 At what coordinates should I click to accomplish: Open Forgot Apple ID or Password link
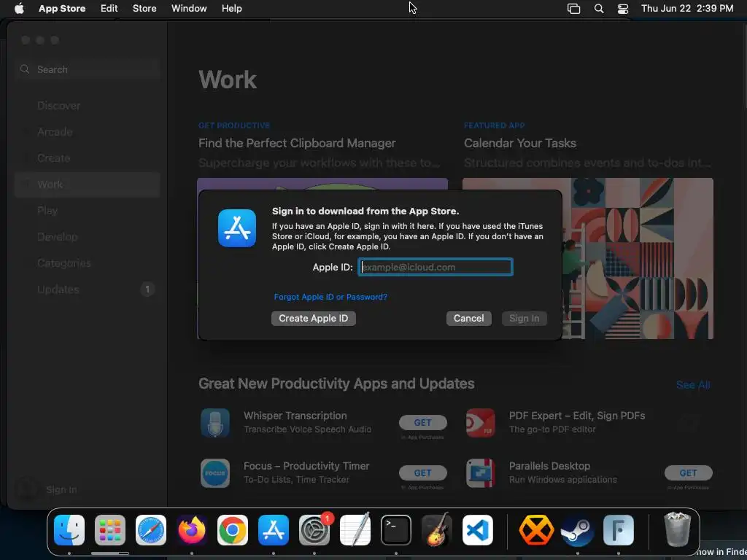point(330,297)
